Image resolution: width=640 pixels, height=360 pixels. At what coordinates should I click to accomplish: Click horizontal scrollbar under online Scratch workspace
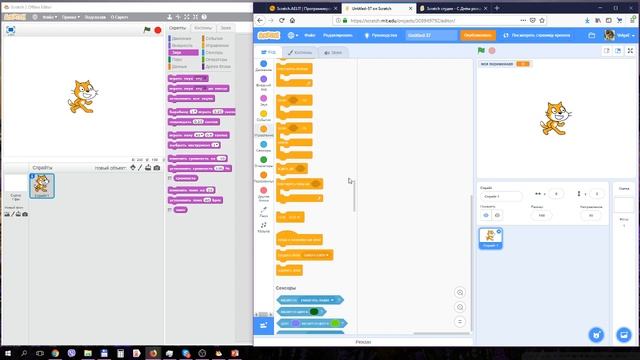441,333
